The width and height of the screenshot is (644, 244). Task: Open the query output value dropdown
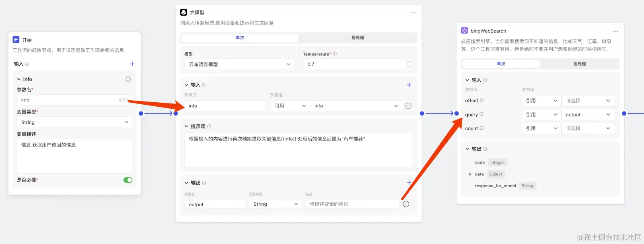click(588, 115)
